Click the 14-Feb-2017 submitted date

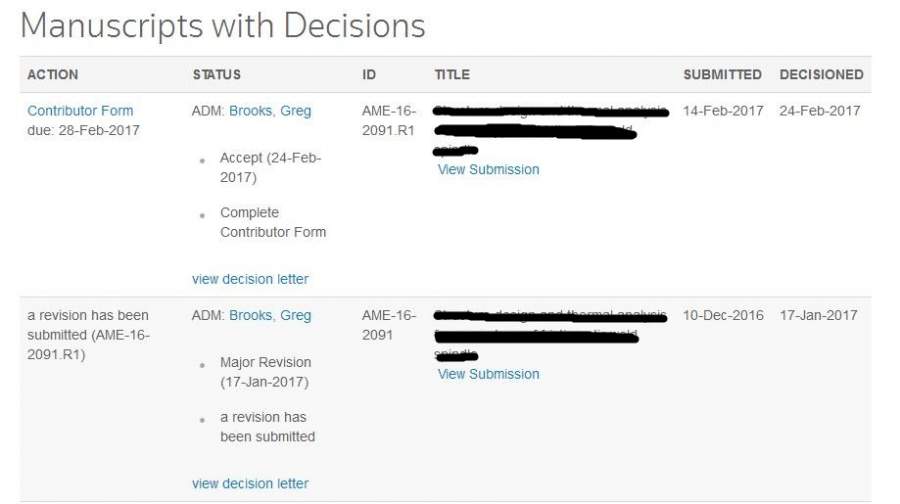pos(723,111)
